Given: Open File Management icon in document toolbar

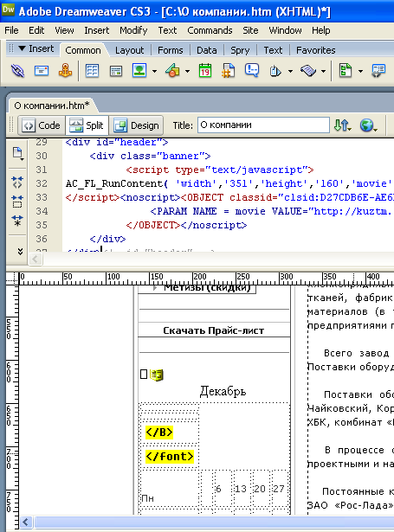Looking at the screenshot, I should [x=342, y=125].
